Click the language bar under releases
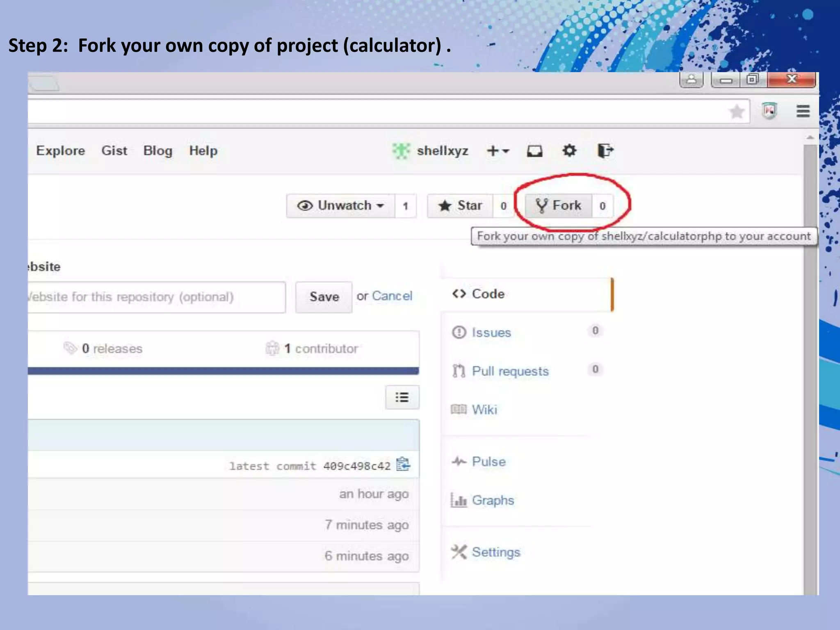 point(224,371)
